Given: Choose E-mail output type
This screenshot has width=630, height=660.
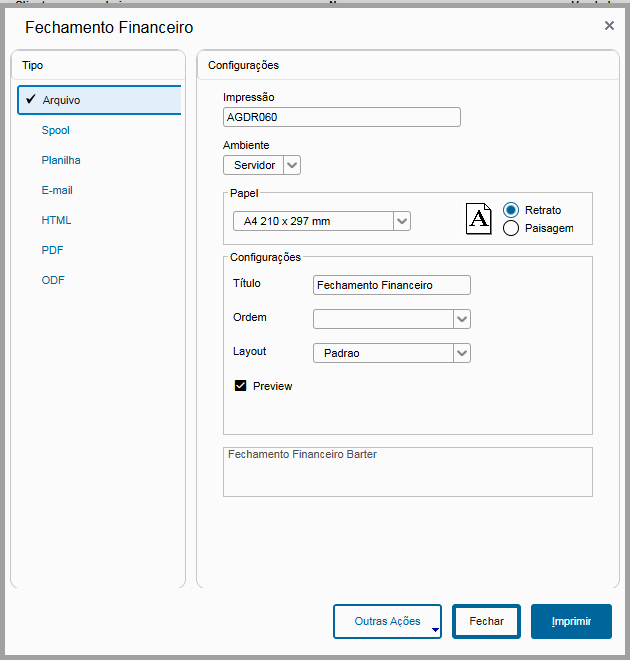Looking at the screenshot, I should click(57, 190).
